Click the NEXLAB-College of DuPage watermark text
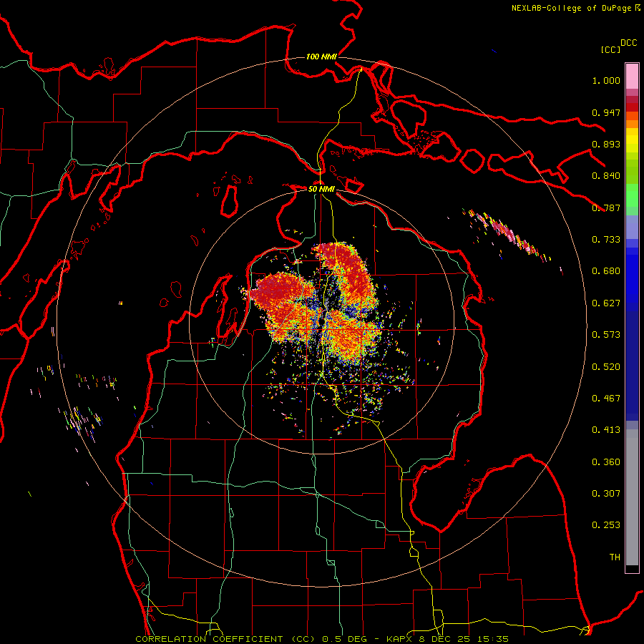Image resolution: width=644 pixels, height=644 pixels. click(575, 8)
